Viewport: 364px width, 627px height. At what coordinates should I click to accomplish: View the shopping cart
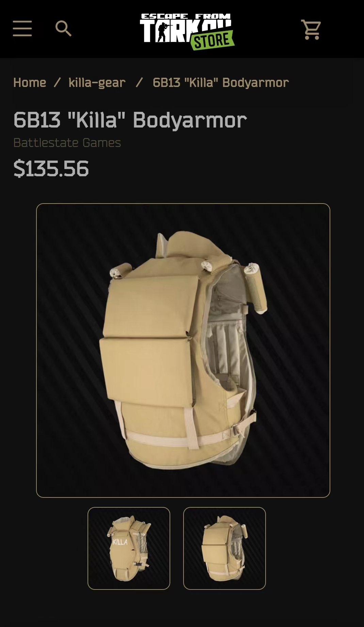pos(311,29)
